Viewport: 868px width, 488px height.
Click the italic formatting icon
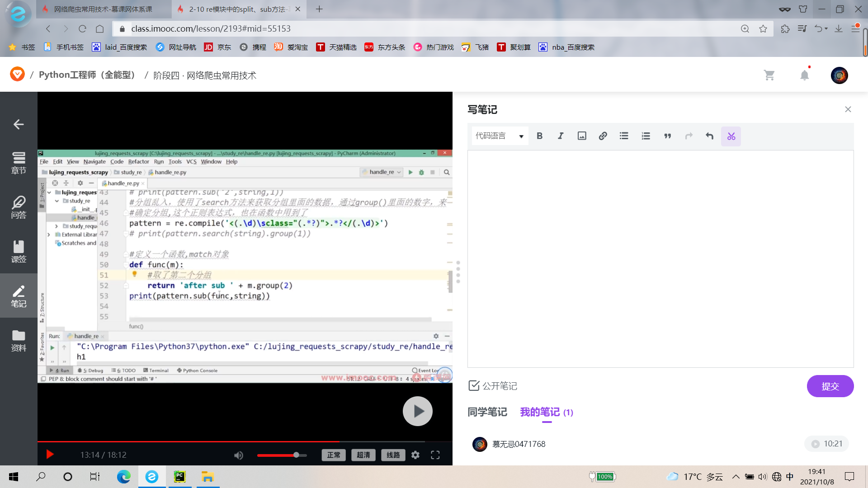coord(561,136)
